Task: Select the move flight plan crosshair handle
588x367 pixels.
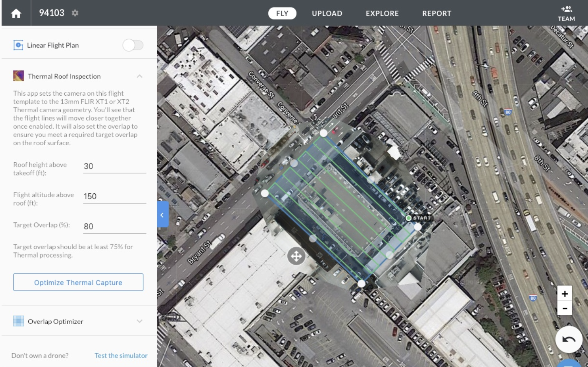Action: point(296,256)
